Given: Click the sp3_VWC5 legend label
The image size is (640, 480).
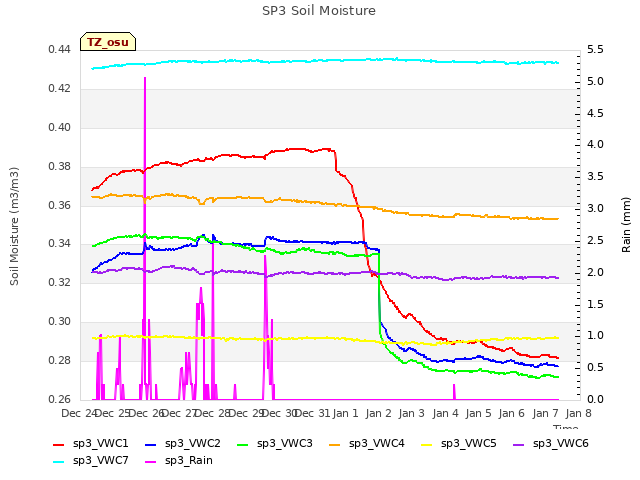Looking at the screenshot, I should (x=469, y=444).
